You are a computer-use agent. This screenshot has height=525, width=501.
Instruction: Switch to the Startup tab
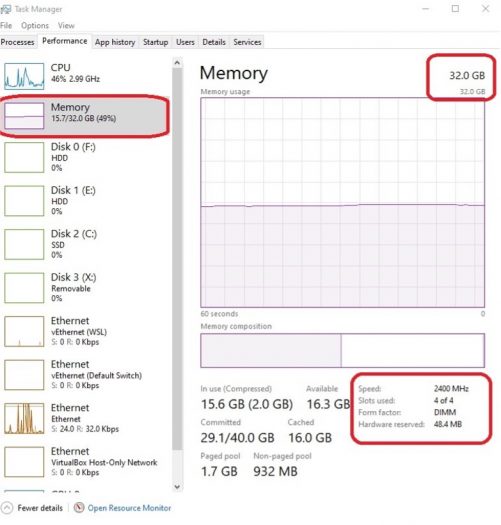[155, 42]
